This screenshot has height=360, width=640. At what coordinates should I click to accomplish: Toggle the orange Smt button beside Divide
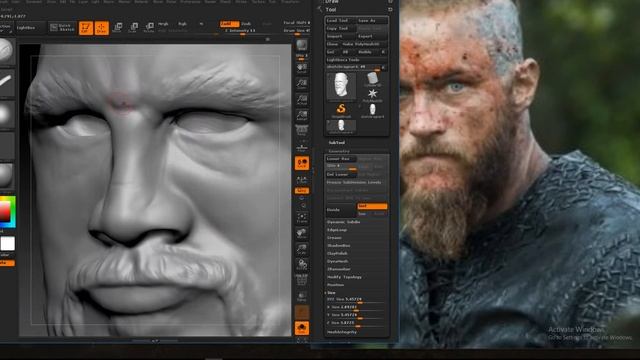[x=372, y=206]
